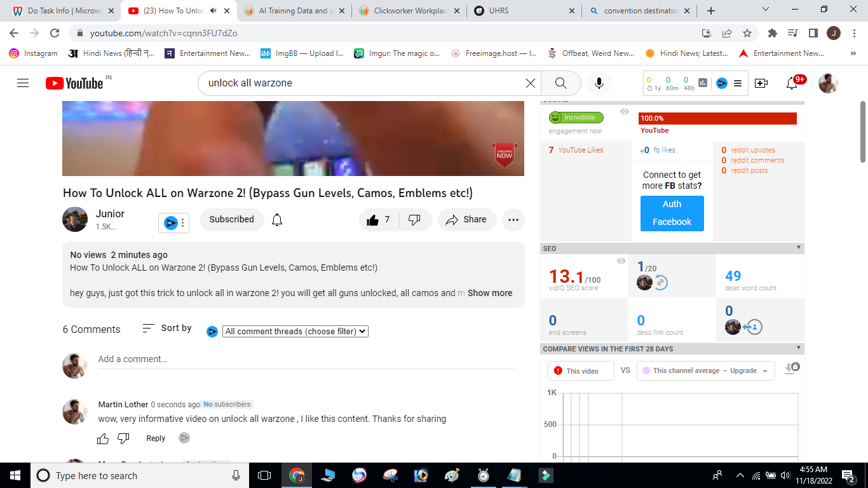Collapse the SEO section arrow

click(x=799, y=248)
